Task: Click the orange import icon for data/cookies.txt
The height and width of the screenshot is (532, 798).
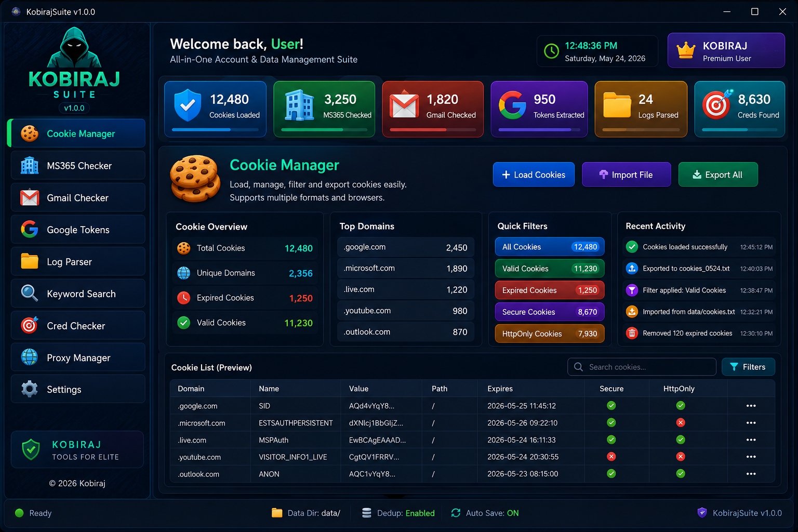Action: (632, 312)
